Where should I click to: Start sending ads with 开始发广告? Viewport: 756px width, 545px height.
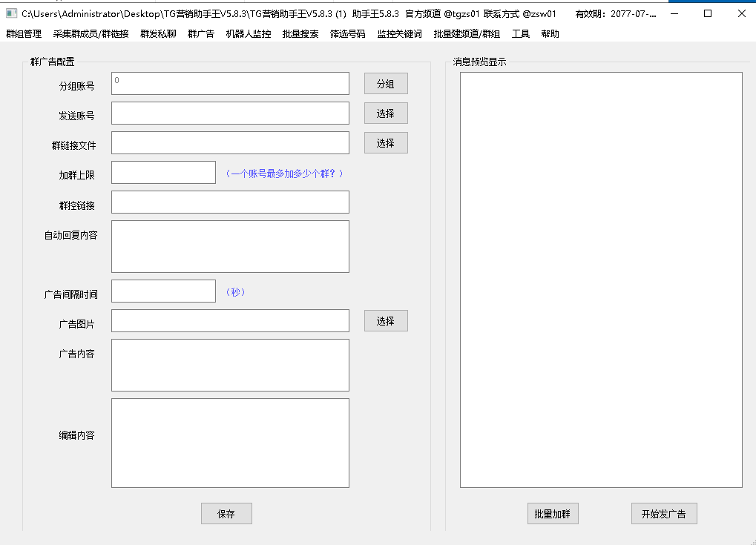tap(663, 514)
